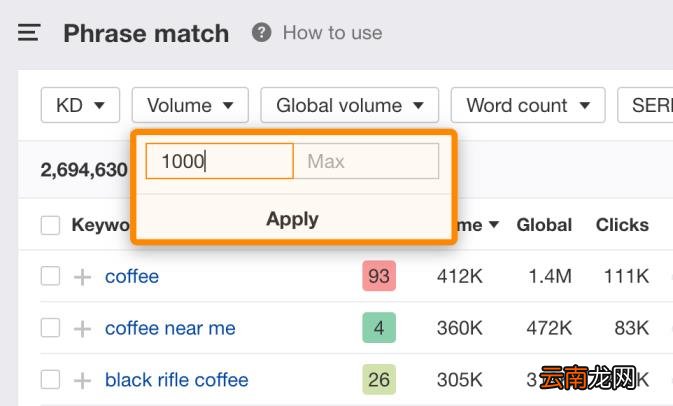Open the How to use link
Screen dimensions: 673x406
pyautogui.click(x=332, y=33)
